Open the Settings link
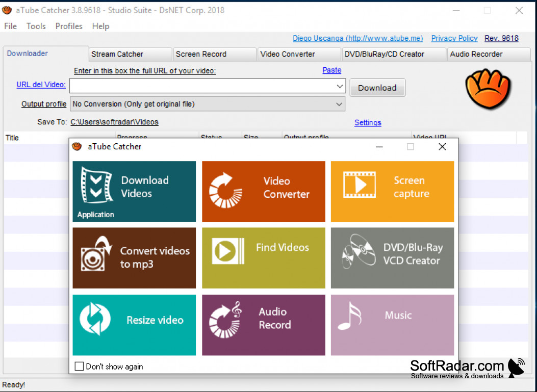The width and height of the screenshot is (537, 392). click(368, 122)
